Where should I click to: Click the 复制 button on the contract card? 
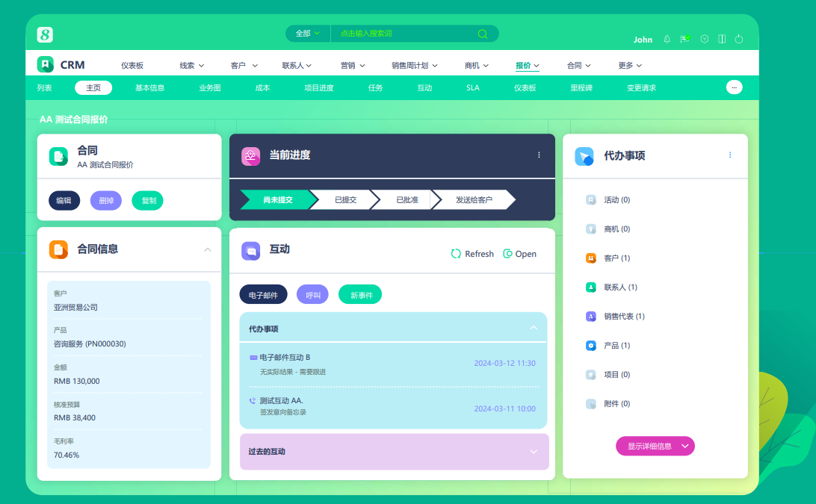[147, 200]
